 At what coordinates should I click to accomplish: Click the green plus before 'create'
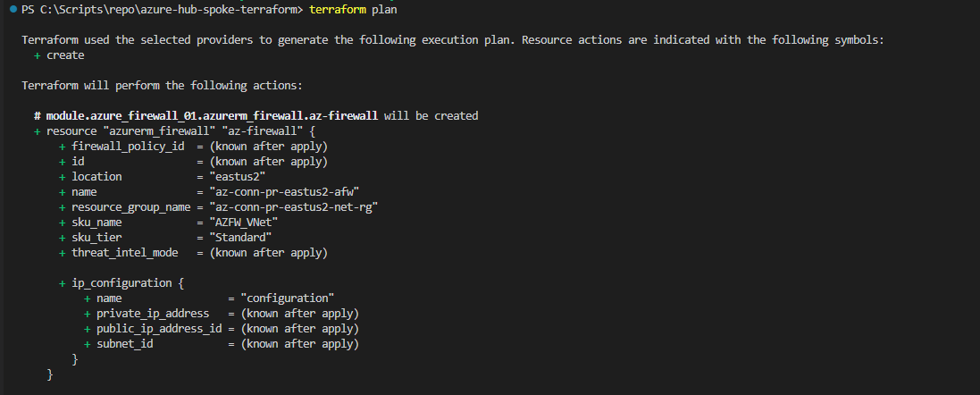[38, 55]
